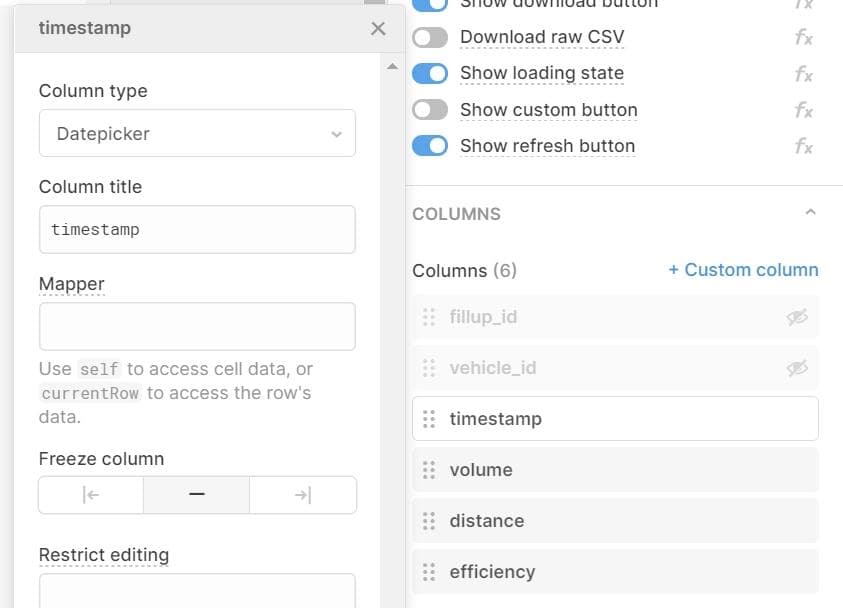Click fx icon beside Show refresh button

[803, 146]
